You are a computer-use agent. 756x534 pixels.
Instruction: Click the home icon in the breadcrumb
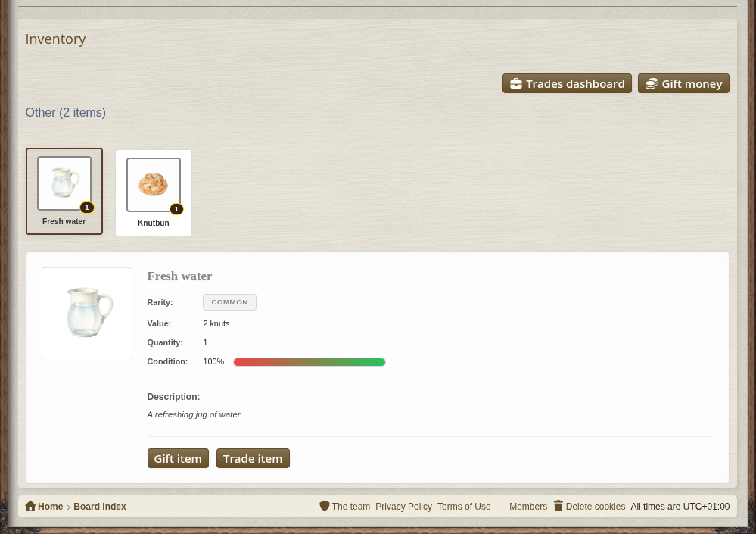[30, 505]
